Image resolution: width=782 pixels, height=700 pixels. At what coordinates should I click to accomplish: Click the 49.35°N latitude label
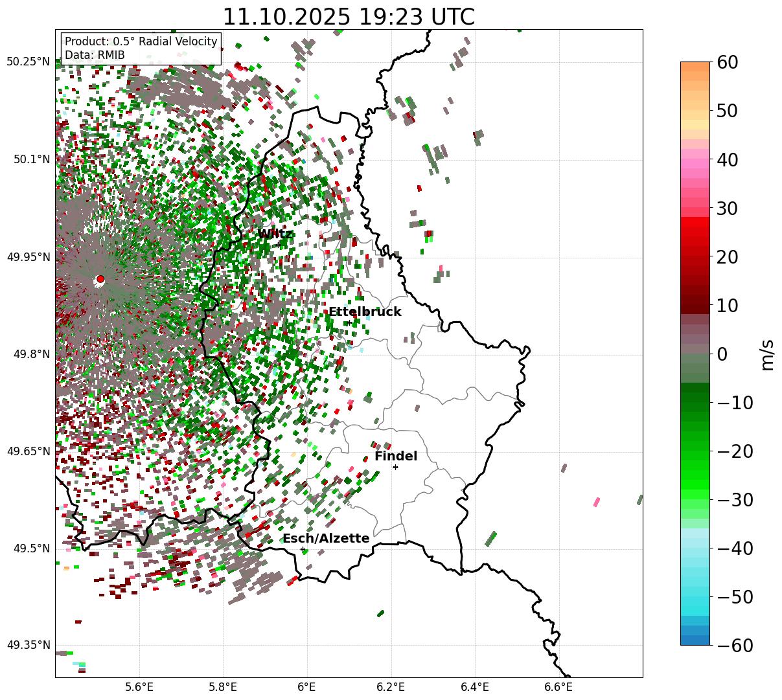click(x=29, y=645)
